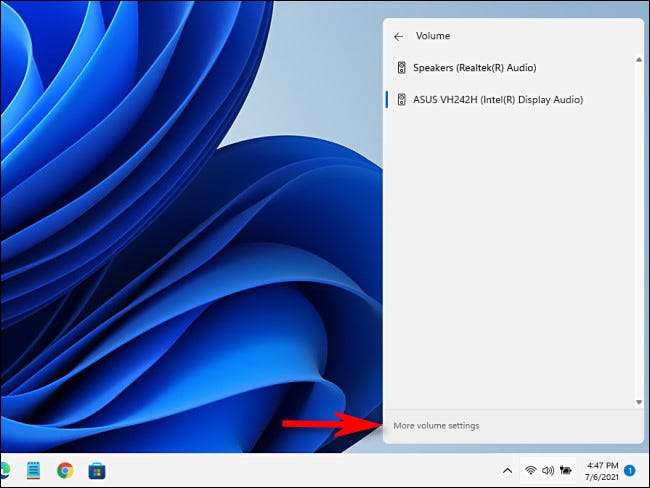Click the Volume panel header title
650x488 pixels.
tap(433, 36)
